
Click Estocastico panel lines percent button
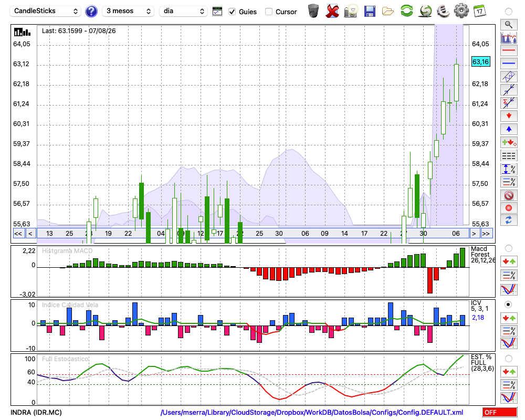[x=509, y=385]
